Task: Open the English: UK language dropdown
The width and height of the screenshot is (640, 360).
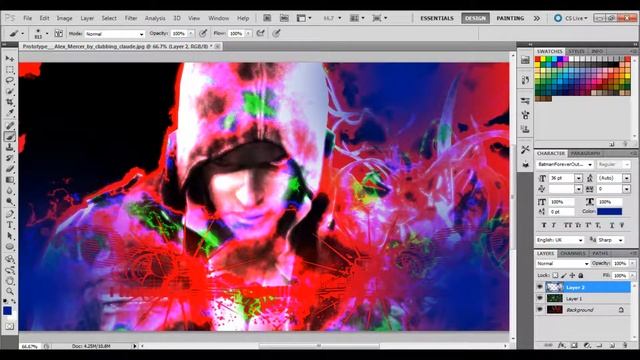Action: pos(560,240)
